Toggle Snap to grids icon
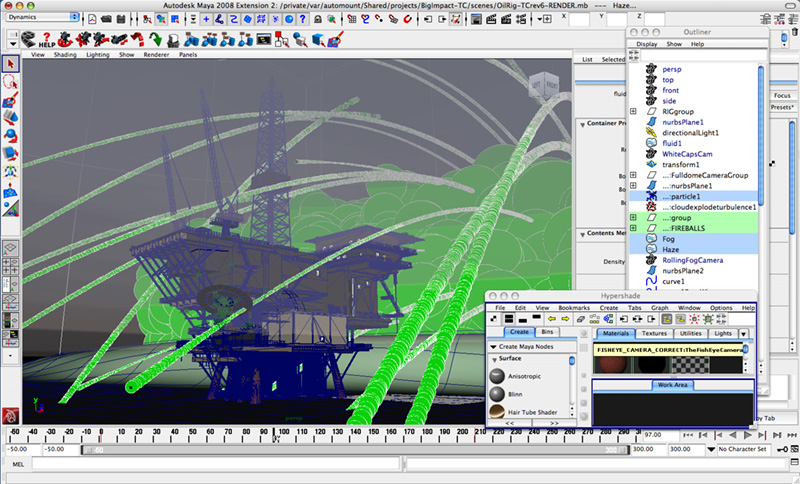800x484 pixels. pyautogui.click(x=352, y=19)
